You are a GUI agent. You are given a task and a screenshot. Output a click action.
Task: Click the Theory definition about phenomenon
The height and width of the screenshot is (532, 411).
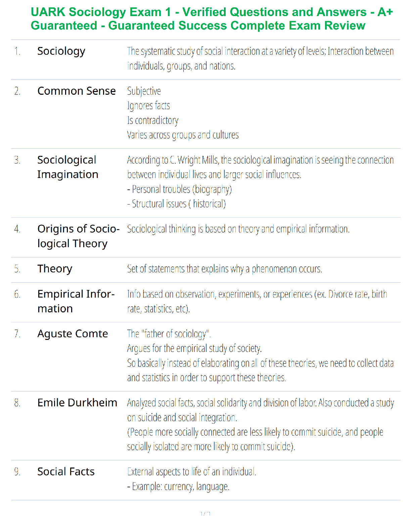click(x=224, y=269)
